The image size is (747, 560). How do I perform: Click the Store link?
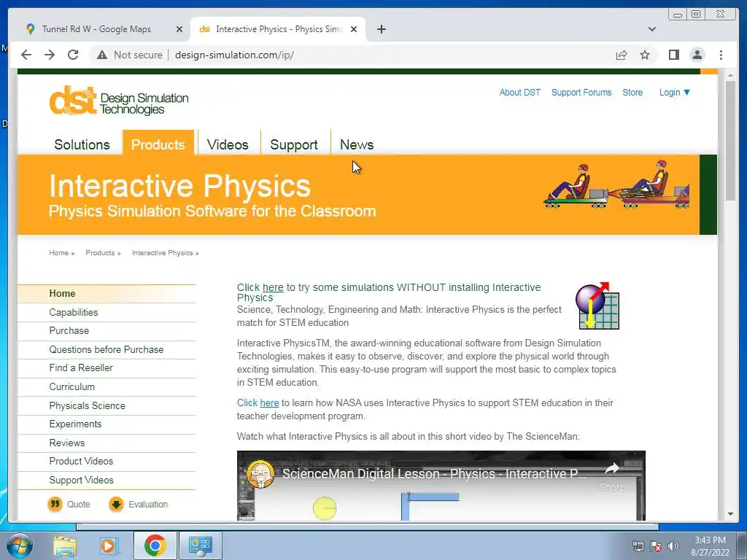coord(632,93)
